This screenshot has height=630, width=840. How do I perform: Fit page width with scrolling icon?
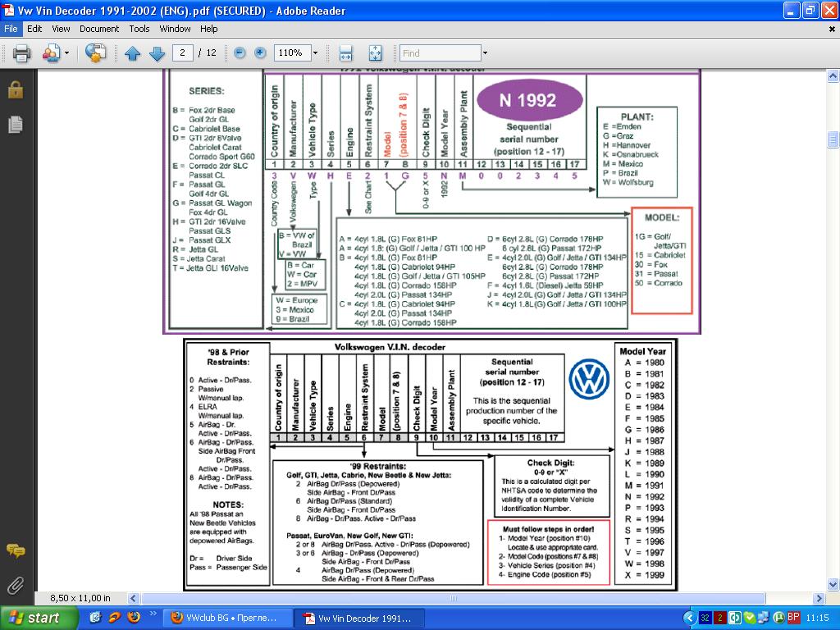[x=345, y=53]
